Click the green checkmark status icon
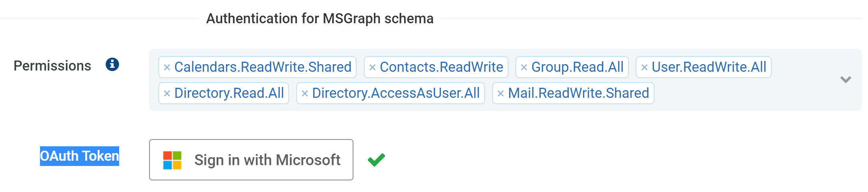The width and height of the screenshot is (868, 192). (x=376, y=160)
